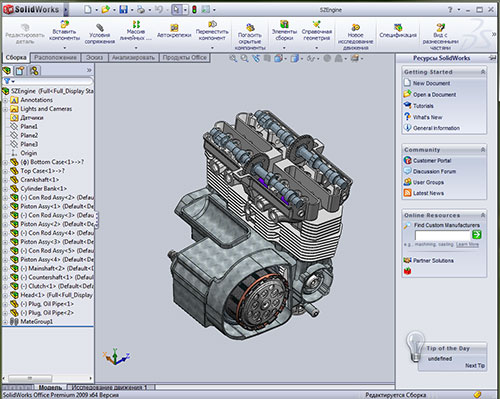
Task: Click the Insert Components icon in ribbon
Action: [x=65, y=24]
